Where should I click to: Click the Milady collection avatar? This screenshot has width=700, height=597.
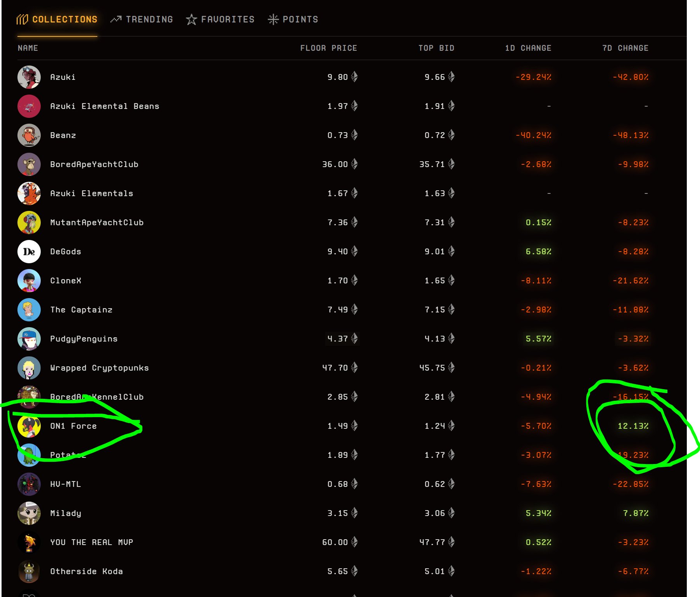tap(29, 513)
